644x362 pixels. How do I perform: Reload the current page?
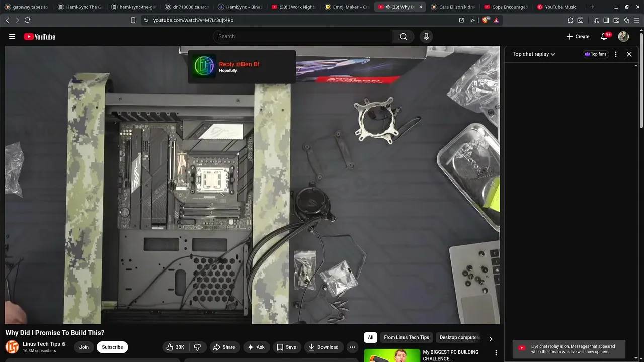27,20
